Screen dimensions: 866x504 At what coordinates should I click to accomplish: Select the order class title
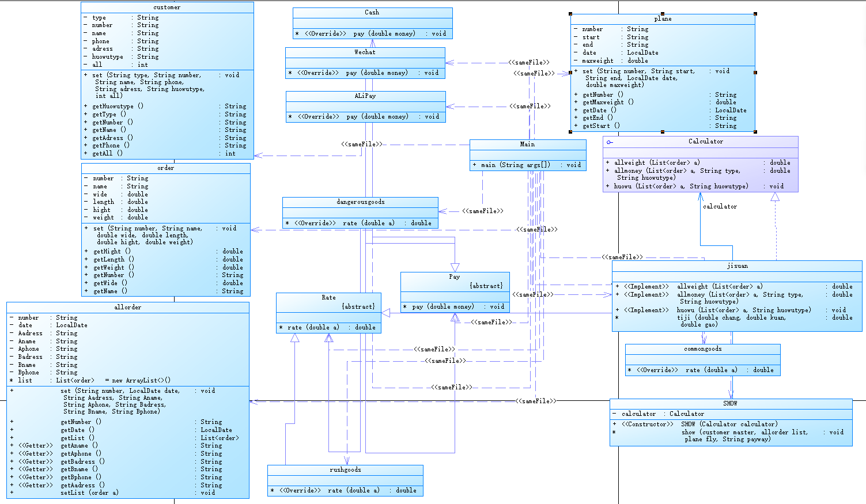pyautogui.click(x=166, y=168)
